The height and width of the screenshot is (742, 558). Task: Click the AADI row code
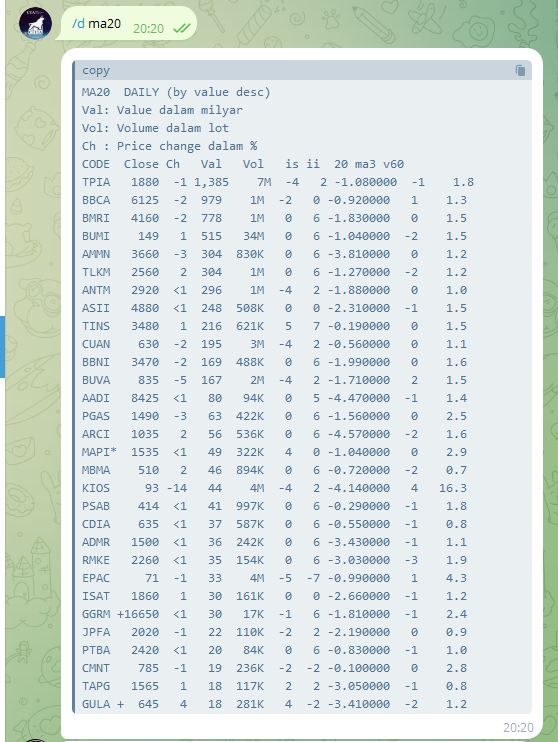[x=96, y=398]
